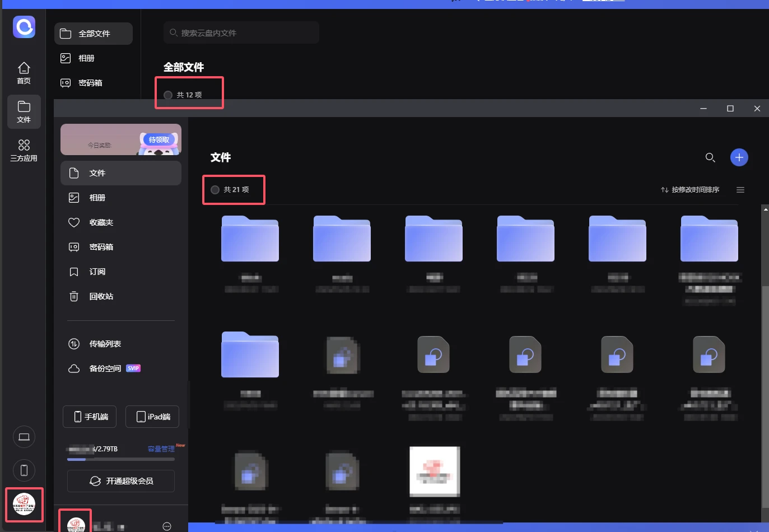The height and width of the screenshot is (532, 769).
Task: Switch to list view layout icon
Action: (x=740, y=190)
